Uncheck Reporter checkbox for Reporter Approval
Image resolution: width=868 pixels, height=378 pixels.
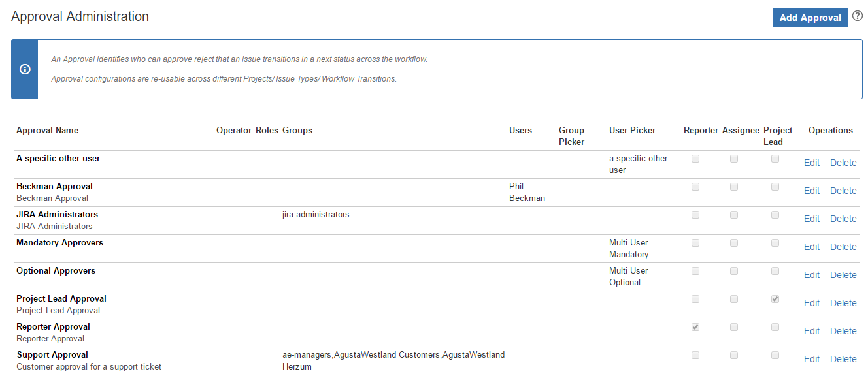tap(695, 327)
